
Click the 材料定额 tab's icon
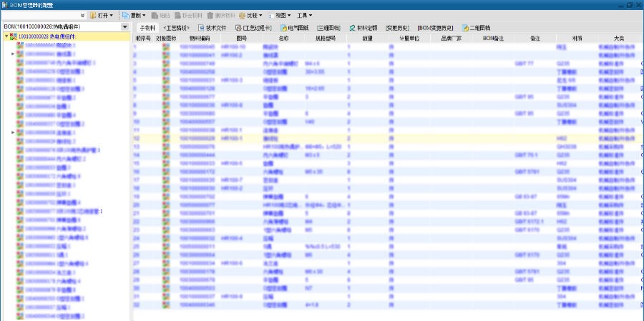(352, 28)
